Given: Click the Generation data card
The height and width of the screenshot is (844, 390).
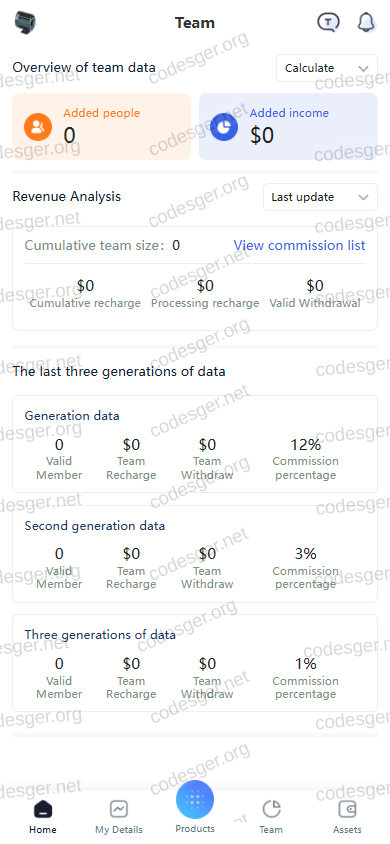Looking at the screenshot, I should point(195,444).
